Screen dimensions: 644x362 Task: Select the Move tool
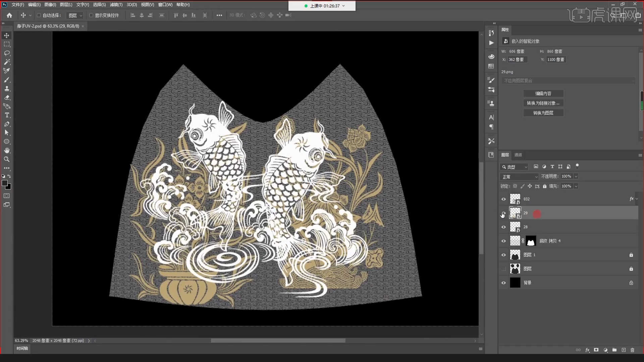coord(7,36)
